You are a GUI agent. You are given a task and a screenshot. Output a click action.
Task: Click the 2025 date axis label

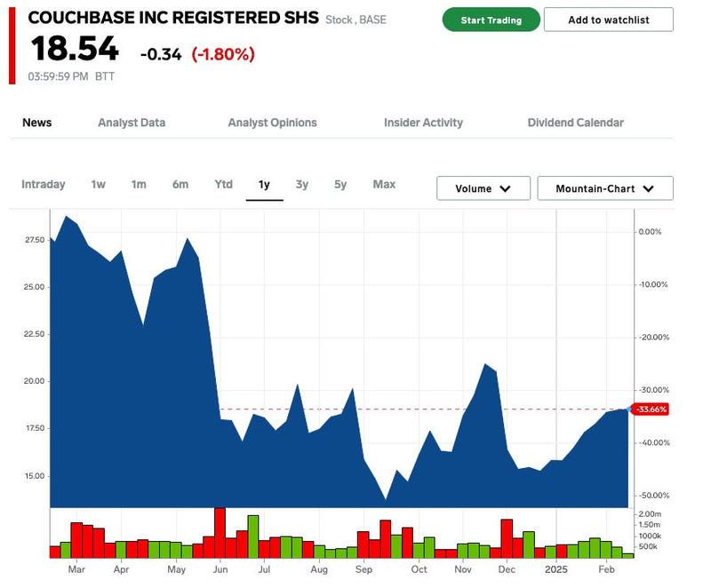click(556, 569)
